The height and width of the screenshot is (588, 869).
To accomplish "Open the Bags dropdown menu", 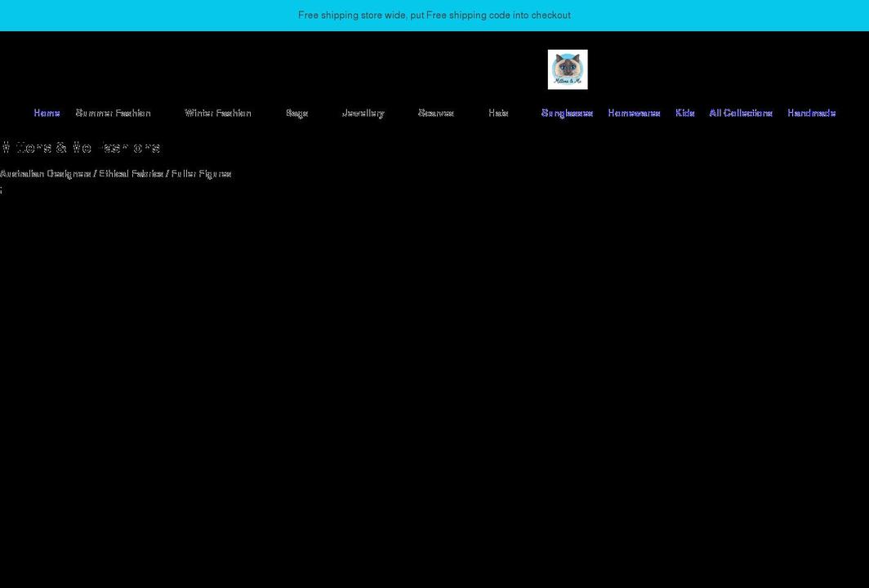I will (x=296, y=113).
